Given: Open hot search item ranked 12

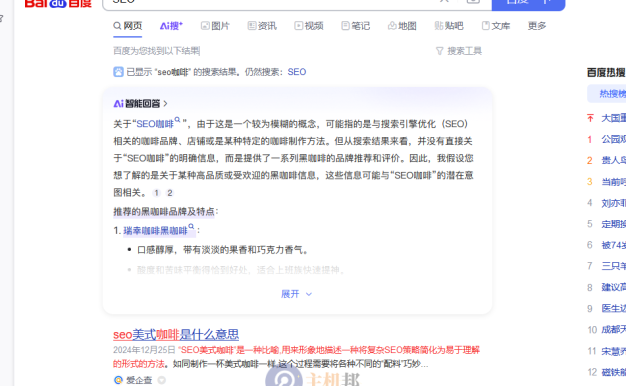Looking at the screenshot, I should (613, 372).
